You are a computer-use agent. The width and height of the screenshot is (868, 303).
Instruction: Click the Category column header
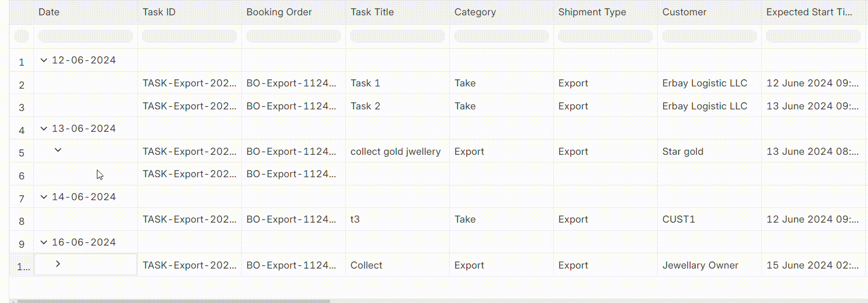475,12
